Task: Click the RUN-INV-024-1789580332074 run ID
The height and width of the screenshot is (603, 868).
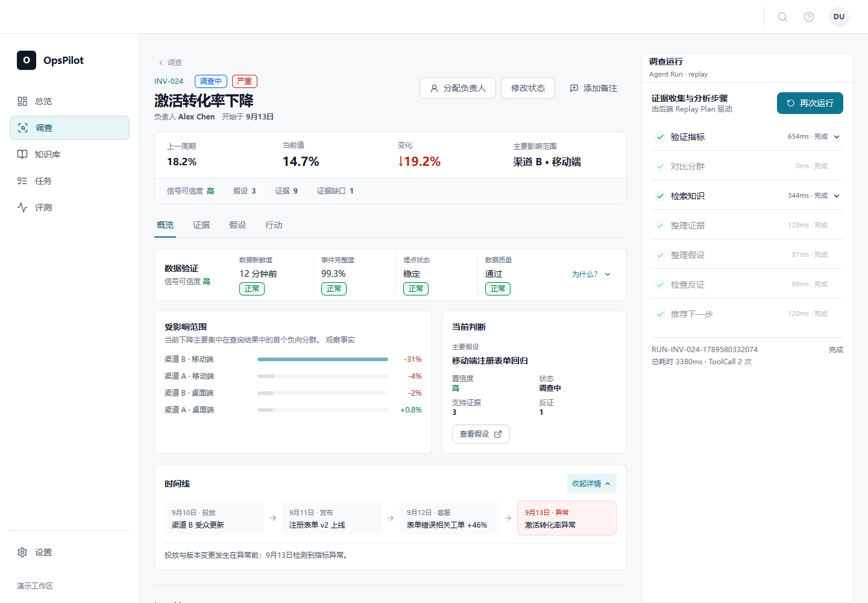Action: tap(705, 350)
